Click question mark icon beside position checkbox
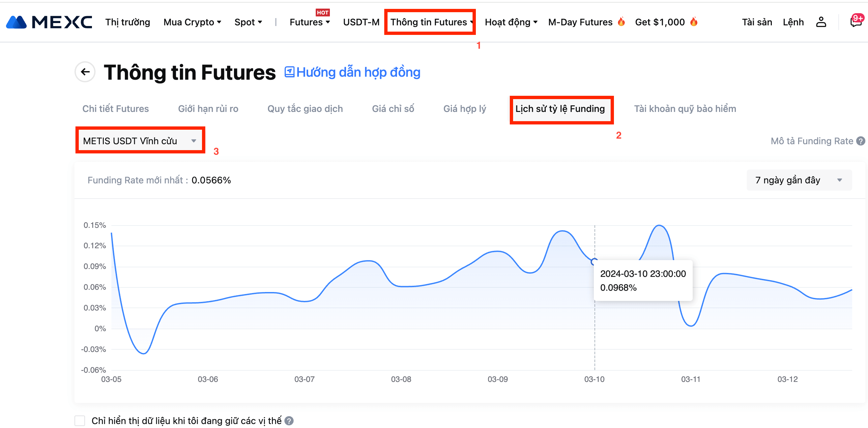Image resolution: width=868 pixels, height=428 pixels. (289, 420)
